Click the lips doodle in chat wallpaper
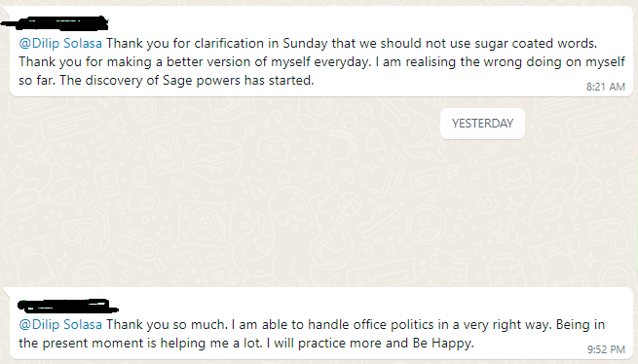The image size is (638, 364). point(217,160)
